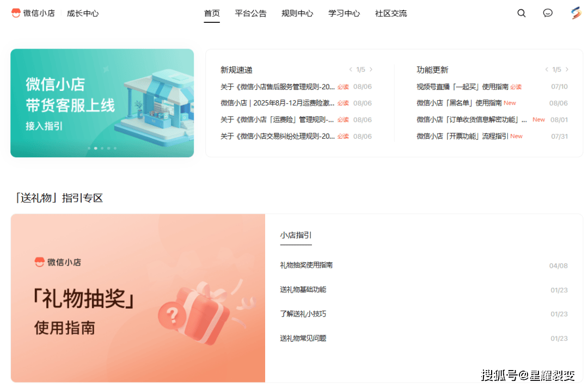Select the first carousel dot on banner

(89, 148)
